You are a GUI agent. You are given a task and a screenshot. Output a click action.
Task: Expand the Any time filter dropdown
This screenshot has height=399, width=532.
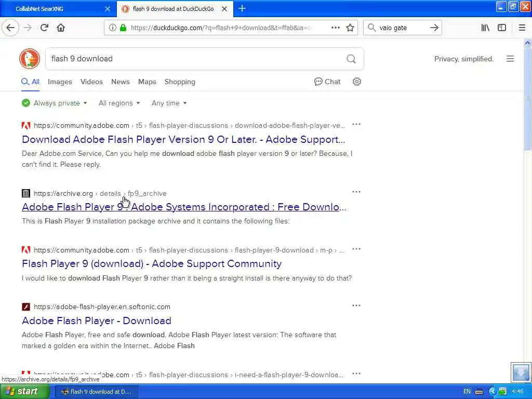click(x=169, y=103)
